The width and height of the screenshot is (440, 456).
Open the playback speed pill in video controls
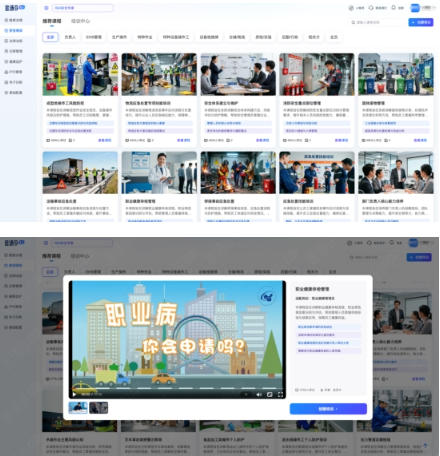(x=246, y=395)
